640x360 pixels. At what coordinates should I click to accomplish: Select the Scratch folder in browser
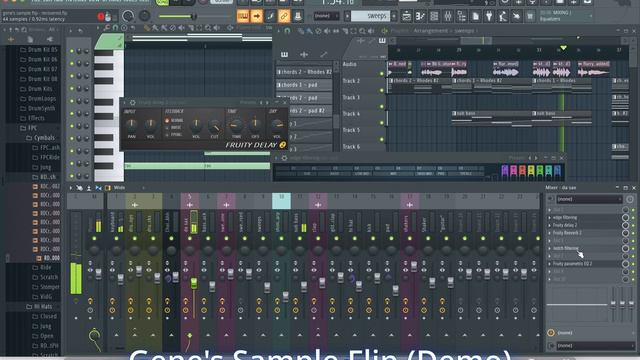pos(46,277)
